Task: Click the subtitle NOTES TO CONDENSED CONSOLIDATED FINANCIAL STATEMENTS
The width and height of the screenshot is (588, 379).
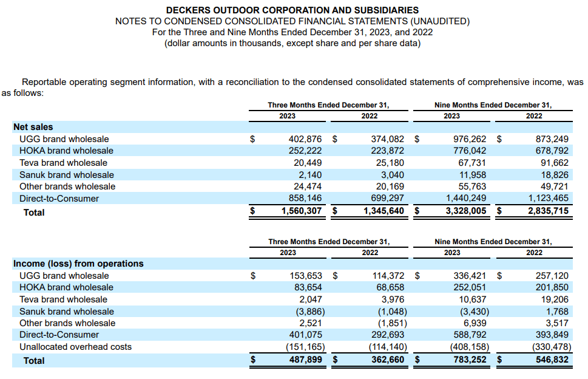Action: (292, 21)
